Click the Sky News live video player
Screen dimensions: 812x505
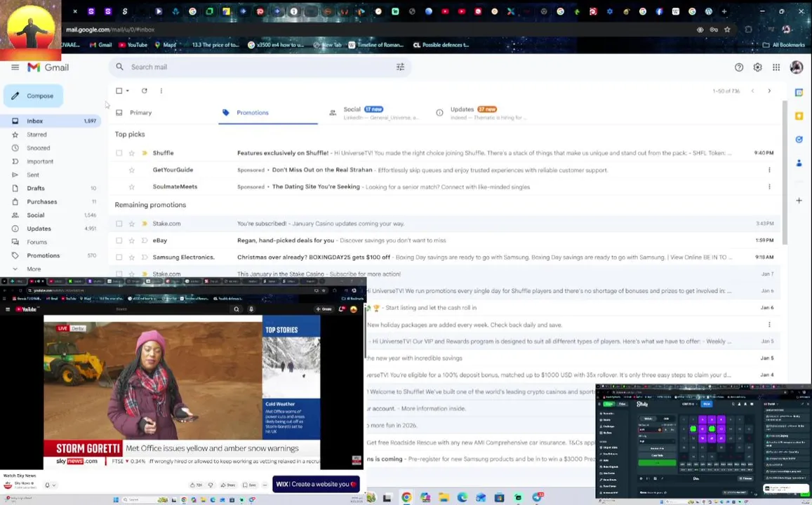click(x=182, y=391)
